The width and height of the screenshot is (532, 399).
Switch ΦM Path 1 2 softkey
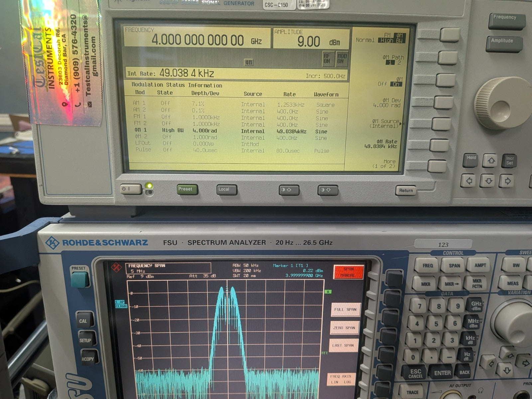coord(393,60)
